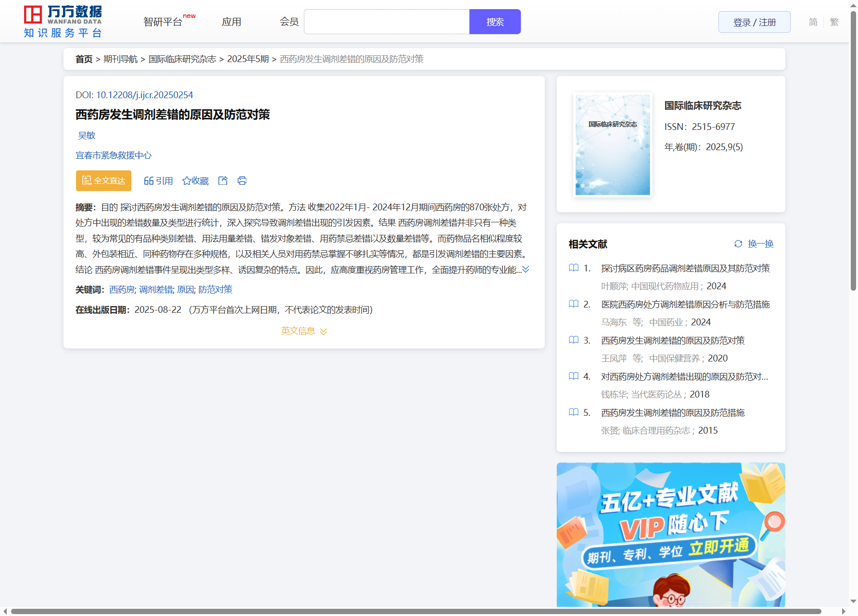Open the DOI link 10.12208/j.ijcr.20250254

[x=144, y=95]
